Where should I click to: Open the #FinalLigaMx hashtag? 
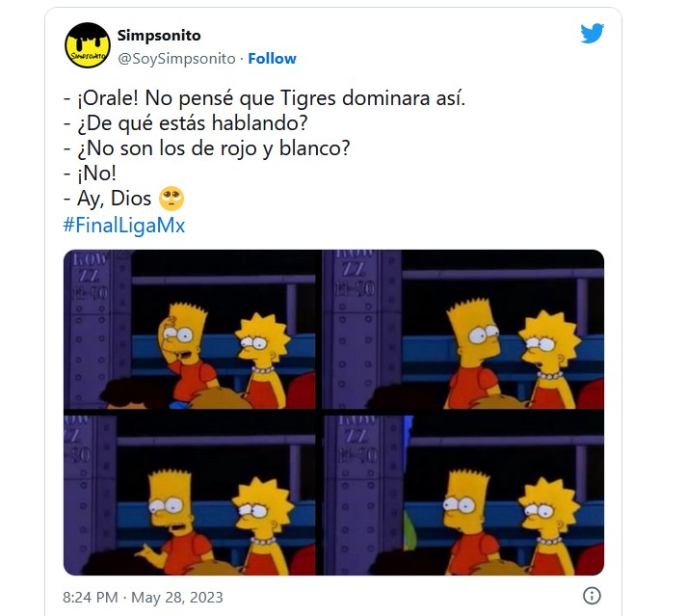[124, 225]
